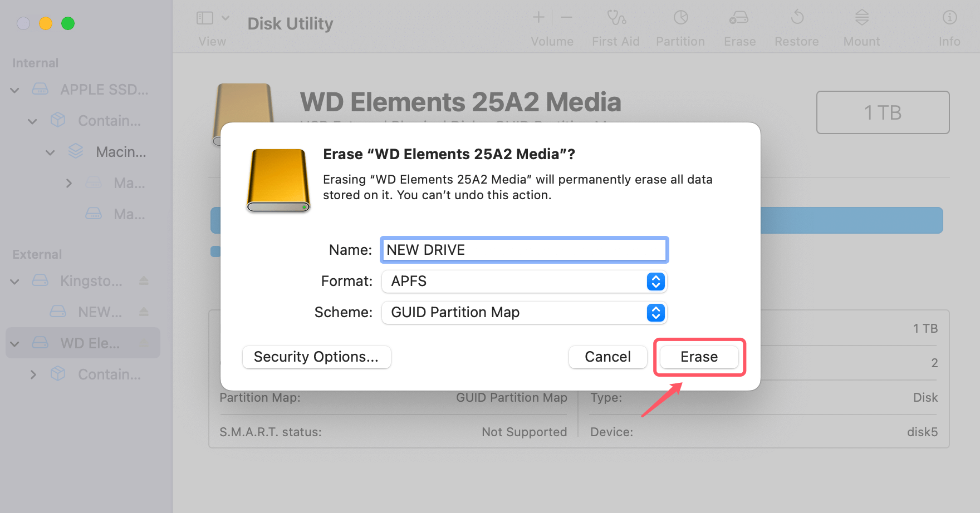Click the Erase toolbar icon
The height and width of the screenshot is (513, 980).
coord(739,18)
